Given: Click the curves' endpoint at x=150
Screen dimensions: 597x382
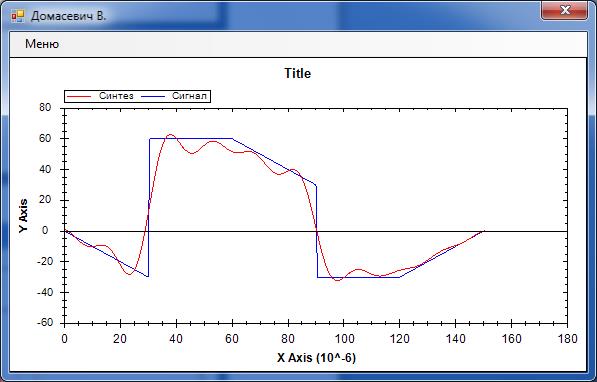Looking at the screenshot, I should click(483, 231).
